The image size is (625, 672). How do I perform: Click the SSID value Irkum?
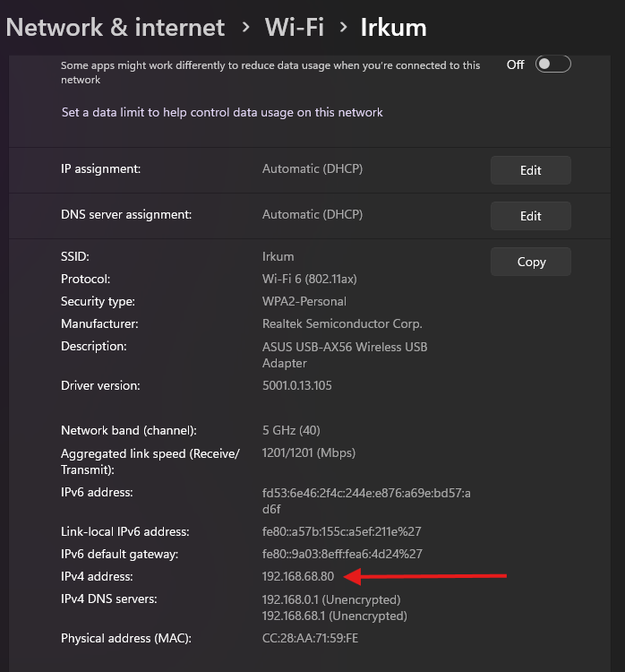coord(278,256)
